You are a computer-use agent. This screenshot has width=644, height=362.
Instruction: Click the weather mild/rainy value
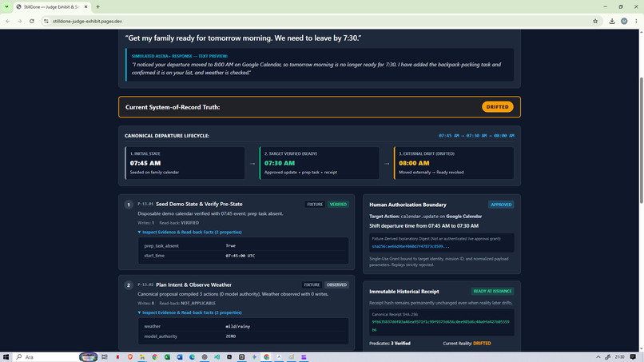(238, 326)
